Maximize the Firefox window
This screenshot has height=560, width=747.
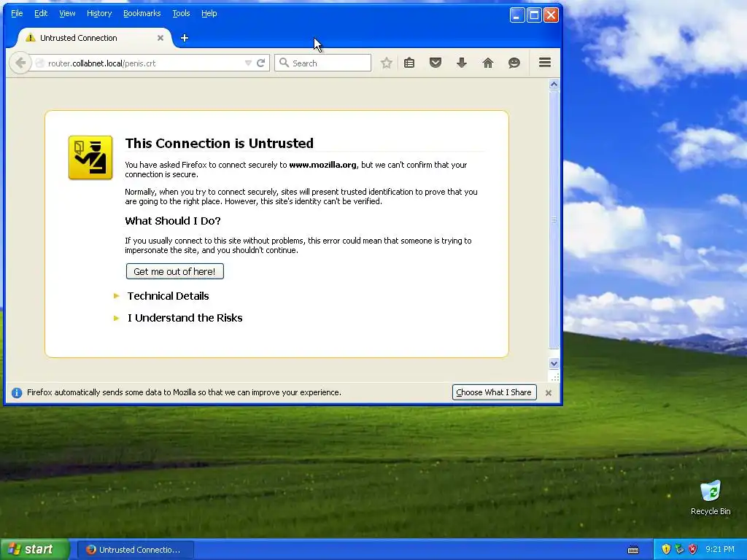point(534,15)
